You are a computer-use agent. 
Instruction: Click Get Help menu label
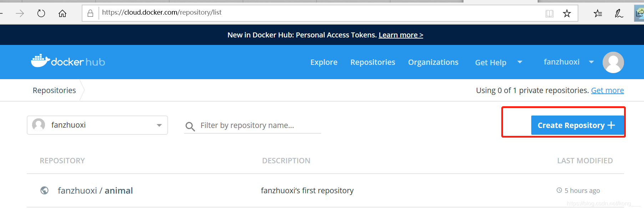click(x=491, y=62)
